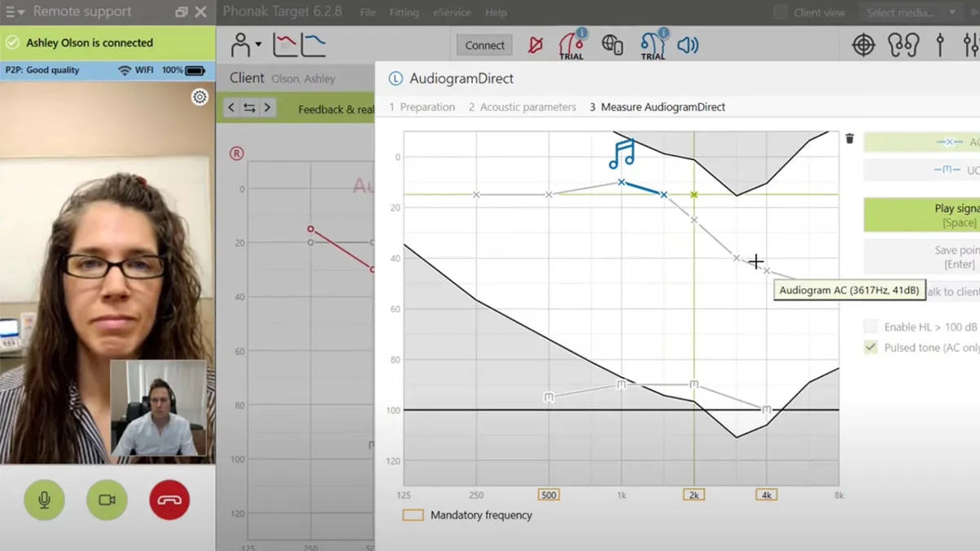Open the two-ears instruments icon
Viewport: 980px width, 551px height.
click(x=903, y=45)
